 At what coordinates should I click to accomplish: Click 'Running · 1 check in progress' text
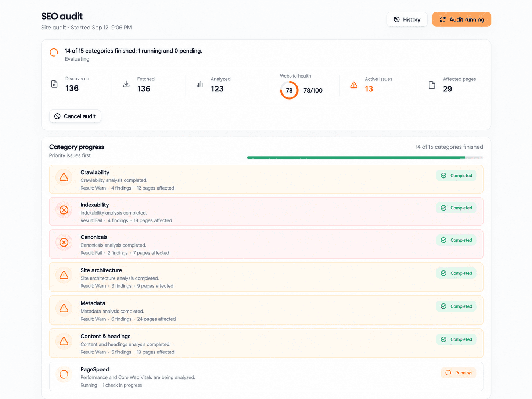(x=111, y=385)
